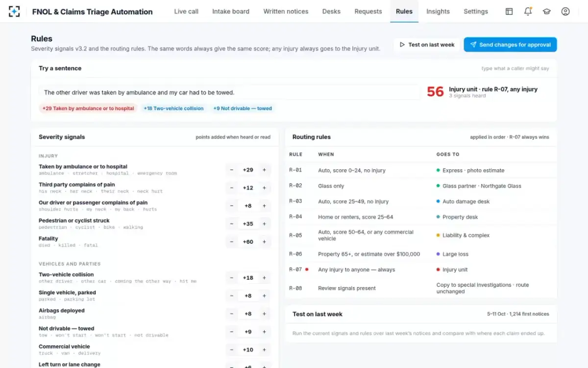This screenshot has height=368, width=588.
Task: Click 5–11 Oct · 1,214 first notices
Action: (x=518, y=314)
